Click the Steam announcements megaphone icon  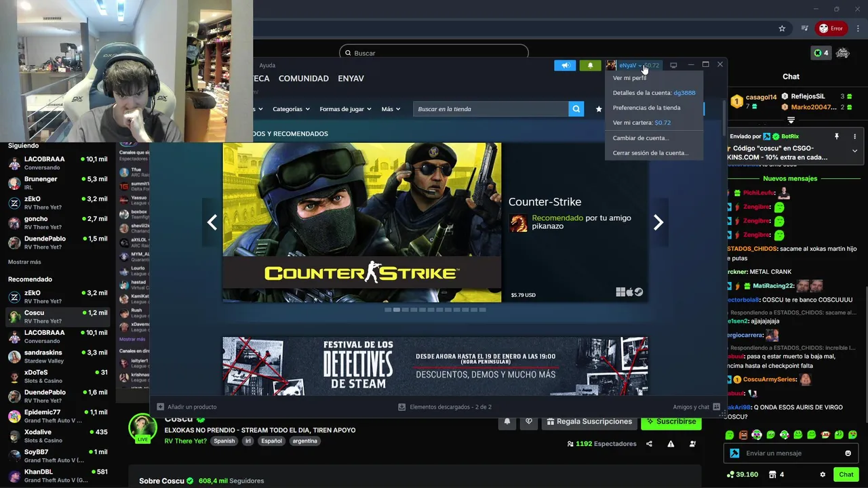click(x=564, y=65)
